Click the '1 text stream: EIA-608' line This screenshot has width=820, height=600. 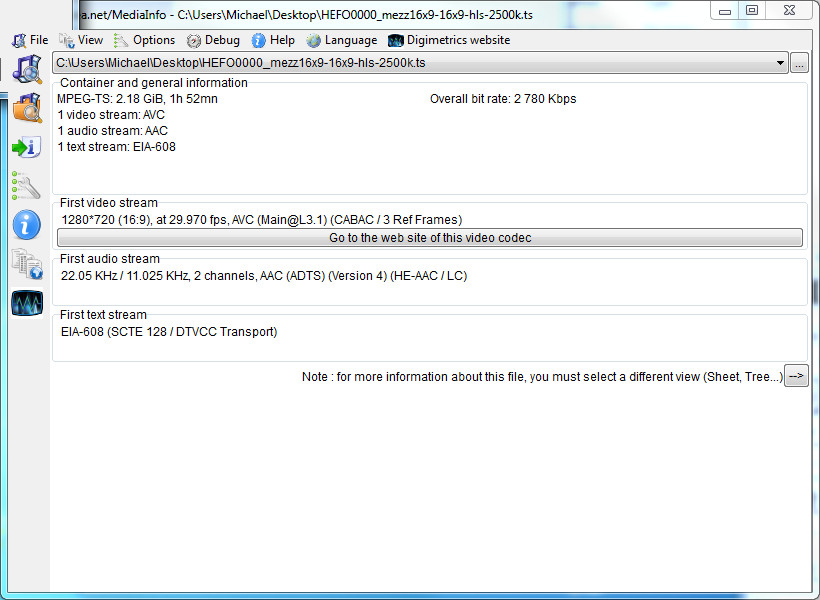116,147
